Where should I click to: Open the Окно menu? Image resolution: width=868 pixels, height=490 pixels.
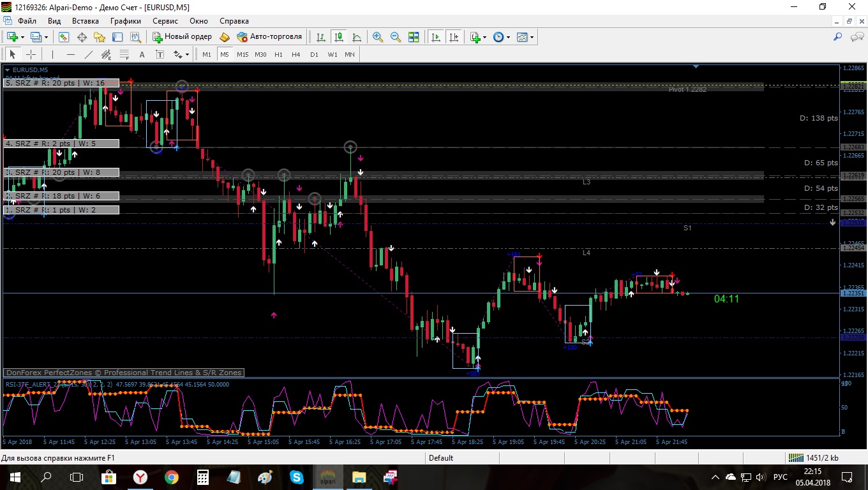click(199, 21)
